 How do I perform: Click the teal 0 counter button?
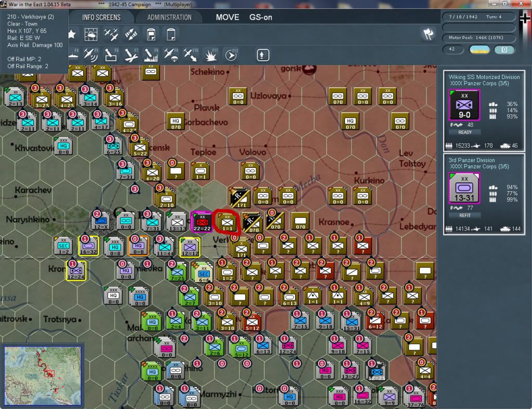tap(504, 49)
